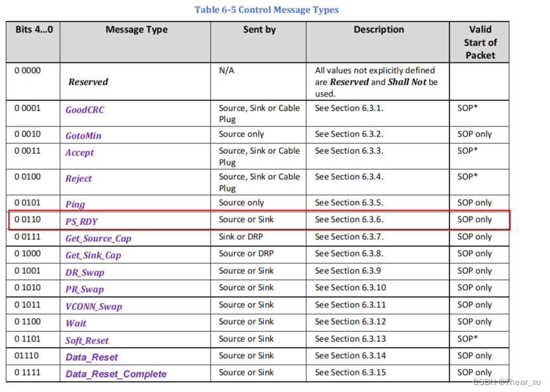This screenshot has height=392, width=550.
Task: Open the 'Soft_Reset' message type link
Action: click(x=87, y=341)
